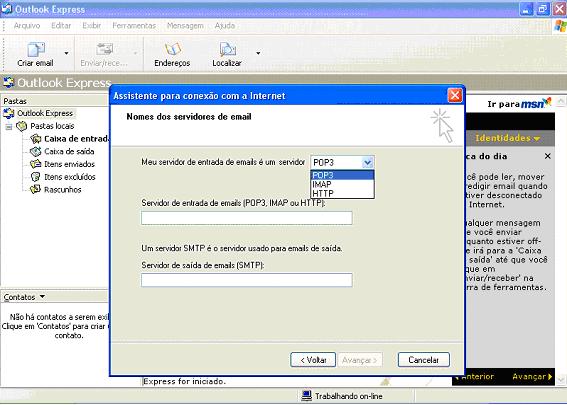Collapse the Pastas locais tree node
The height and width of the screenshot is (405, 567).
pos(9,127)
